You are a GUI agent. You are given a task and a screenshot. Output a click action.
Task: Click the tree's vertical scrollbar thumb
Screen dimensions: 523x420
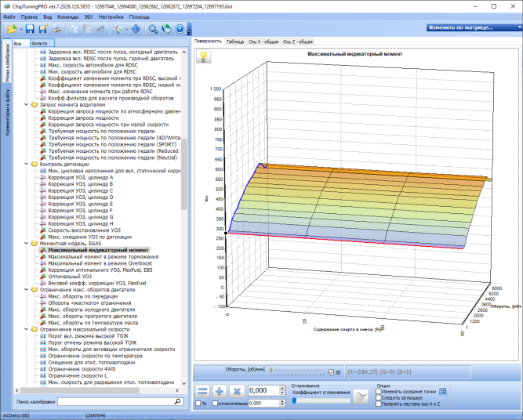183,174
